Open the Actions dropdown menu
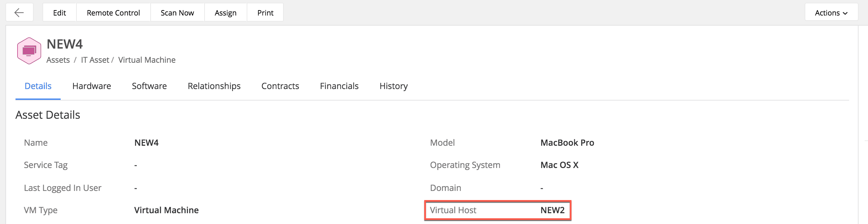The width and height of the screenshot is (868, 224). 831,13
